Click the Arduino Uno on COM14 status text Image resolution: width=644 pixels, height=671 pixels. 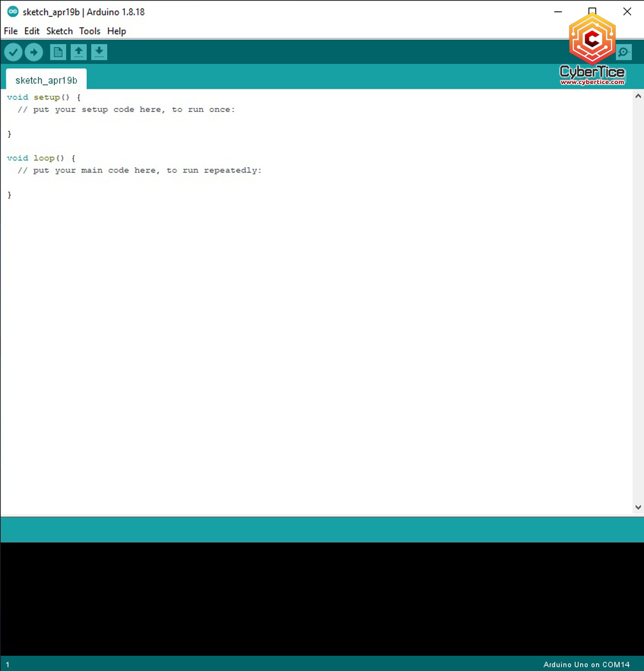pyautogui.click(x=586, y=664)
